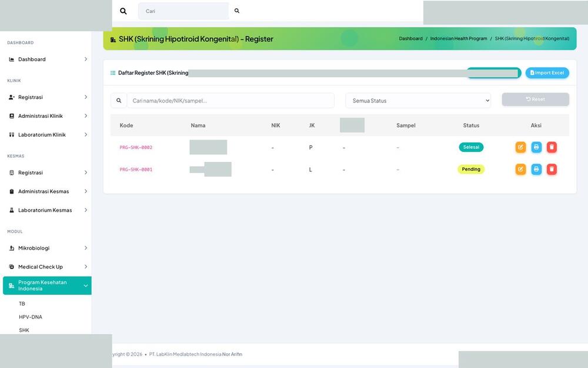Click code PRG-SHK-0001
This screenshot has height=368, width=588.
coord(136,170)
